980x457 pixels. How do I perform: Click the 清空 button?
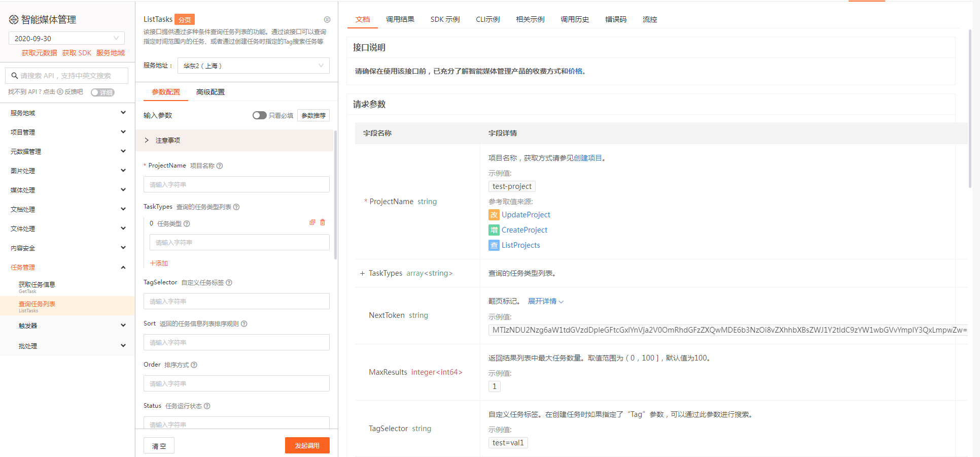(x=159, y=446)
